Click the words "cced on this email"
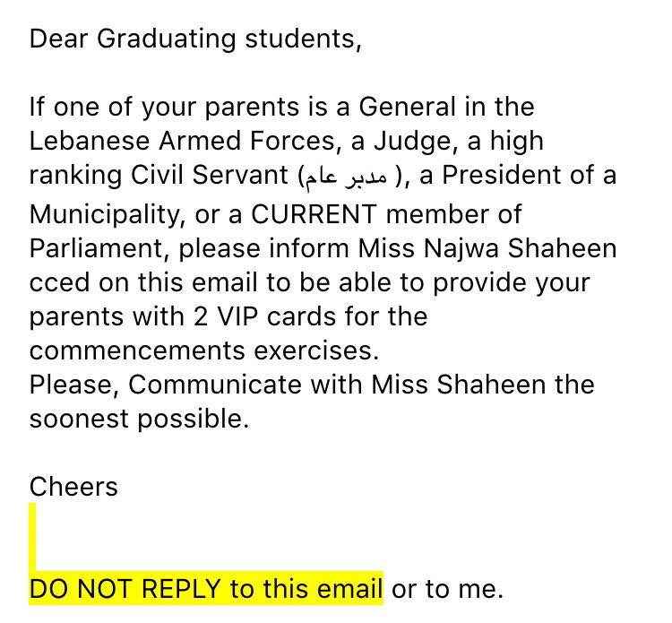672x623 pixels. click(x=143, y=282)
